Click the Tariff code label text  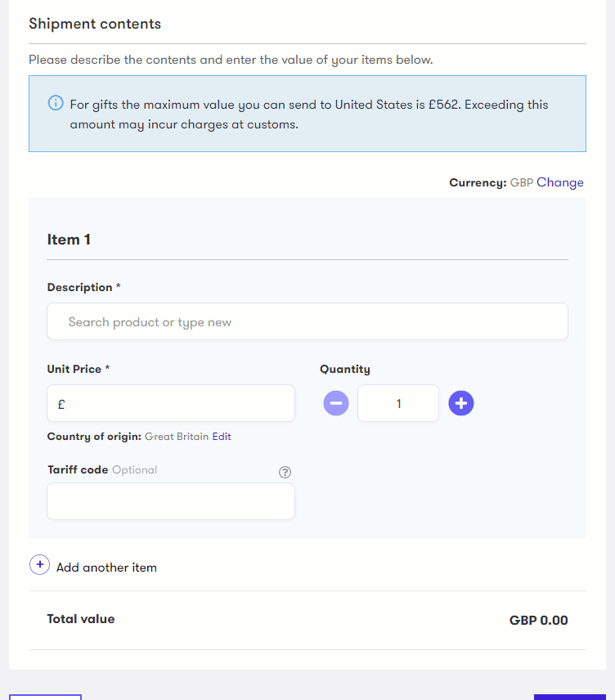pyautogui.click(x=78, y=470)
